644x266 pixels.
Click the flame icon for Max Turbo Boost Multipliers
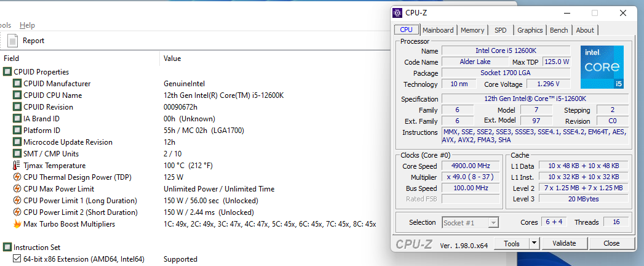[x=17, y=224]
